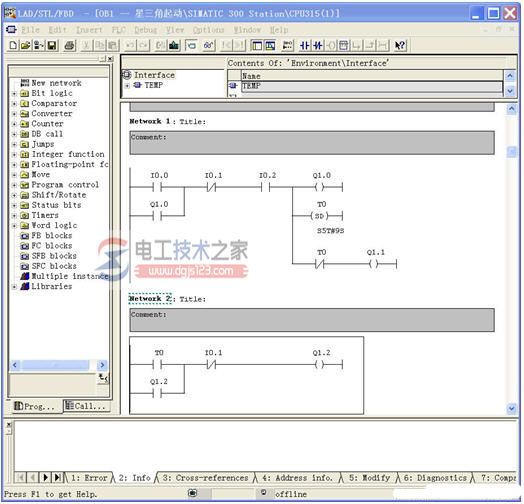The width and height of the screenshot is (524, 504).
Task: Click the context Help arrow icon
Action: click(x=400, y=45)
